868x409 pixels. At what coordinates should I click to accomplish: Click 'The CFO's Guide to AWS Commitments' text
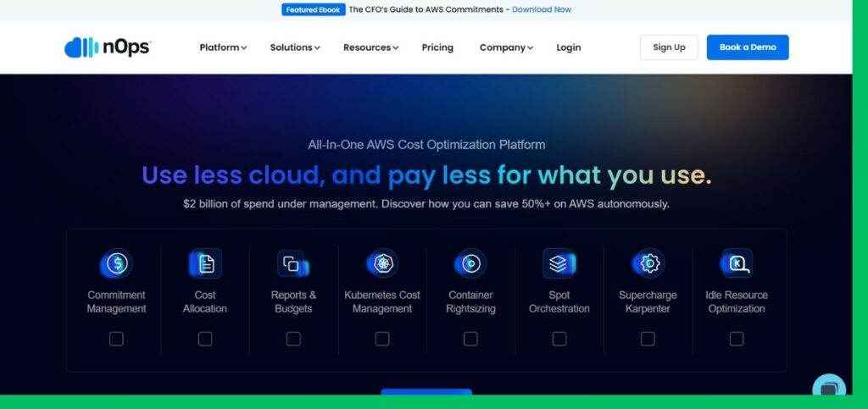pos(426,9)
